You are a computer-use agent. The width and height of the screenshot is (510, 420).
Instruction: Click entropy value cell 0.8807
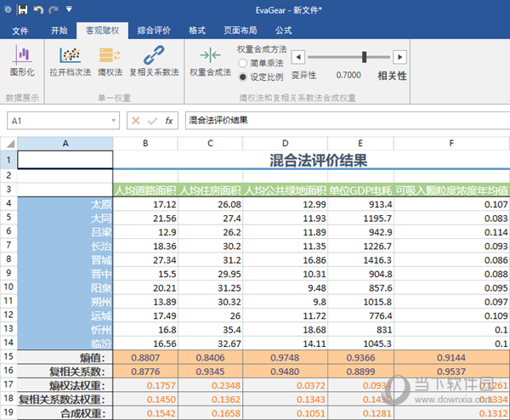[145, 358]
